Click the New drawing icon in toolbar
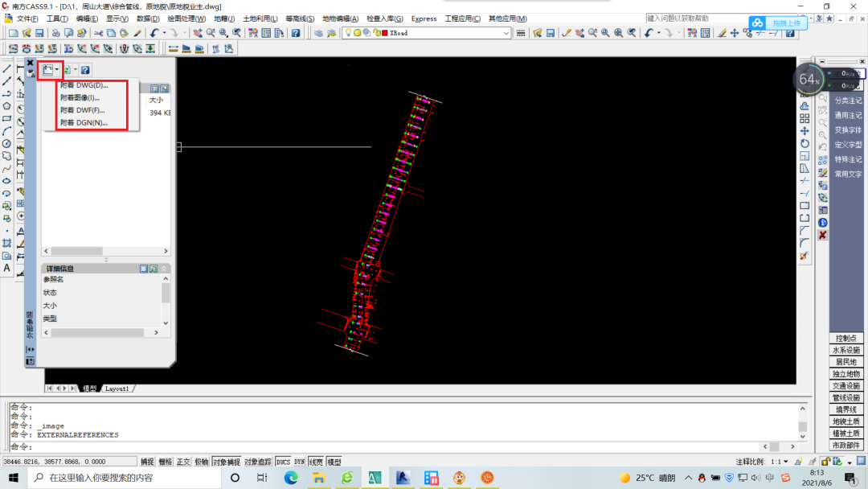Viewport: 868px width, 489px height. pos(13,33)
